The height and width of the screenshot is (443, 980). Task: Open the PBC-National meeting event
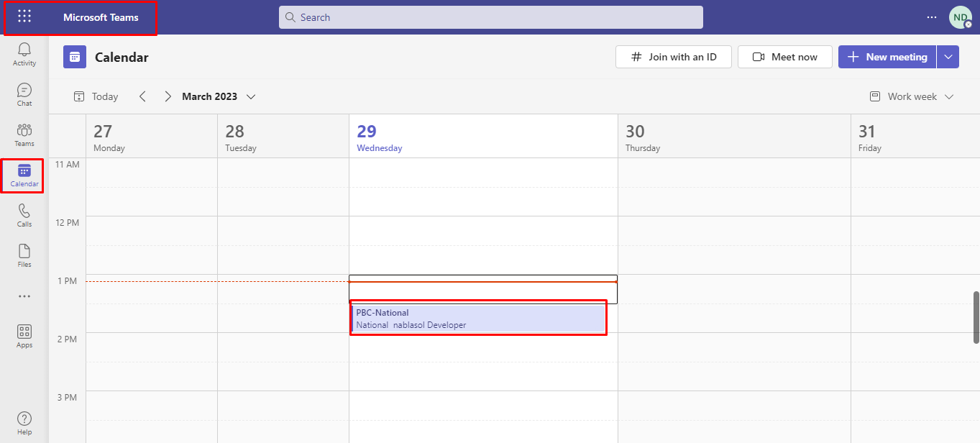[x=479, y=318]
